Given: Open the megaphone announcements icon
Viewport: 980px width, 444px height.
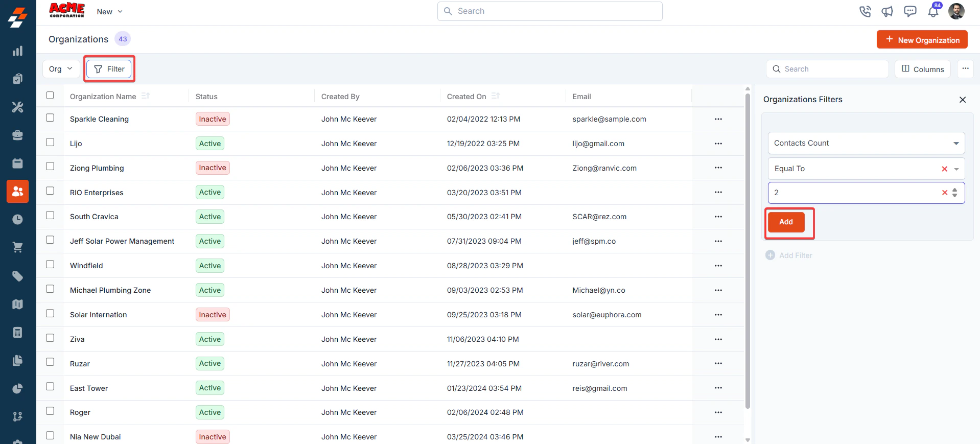Looking at the screenshot, I should click(888, 11).
